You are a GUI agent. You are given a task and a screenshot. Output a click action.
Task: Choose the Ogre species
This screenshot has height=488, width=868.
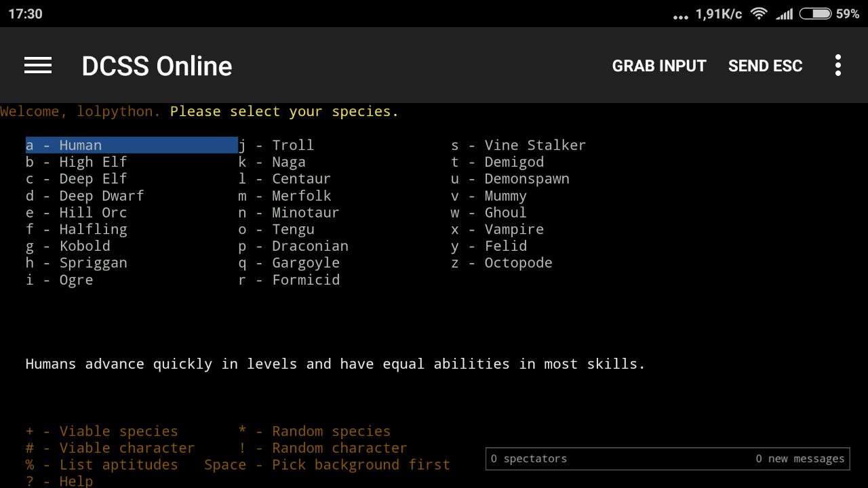pos(60,280)
